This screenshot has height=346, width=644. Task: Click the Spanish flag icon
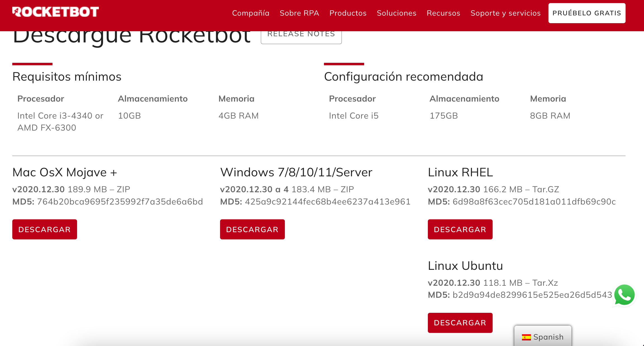coord(526,337)
